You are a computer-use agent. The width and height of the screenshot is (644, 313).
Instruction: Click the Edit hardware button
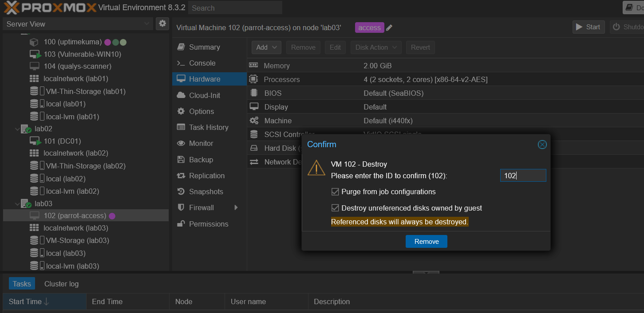tap(336, 47)
